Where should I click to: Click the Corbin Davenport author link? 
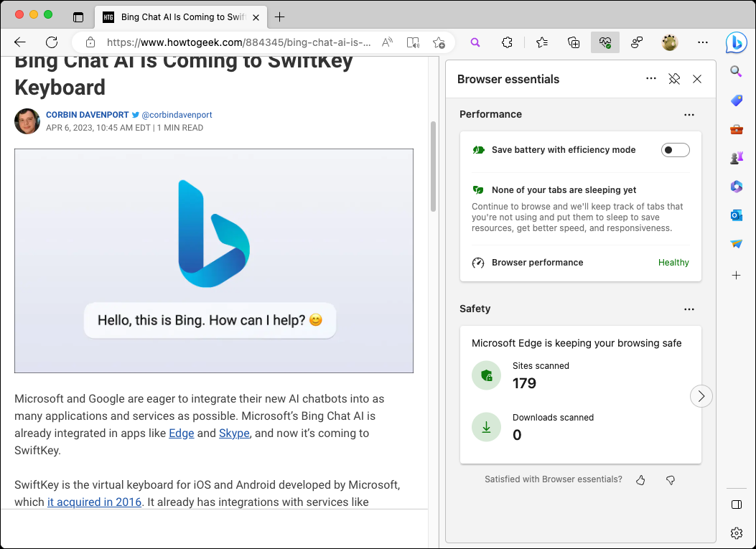click(x=87, y=115)
